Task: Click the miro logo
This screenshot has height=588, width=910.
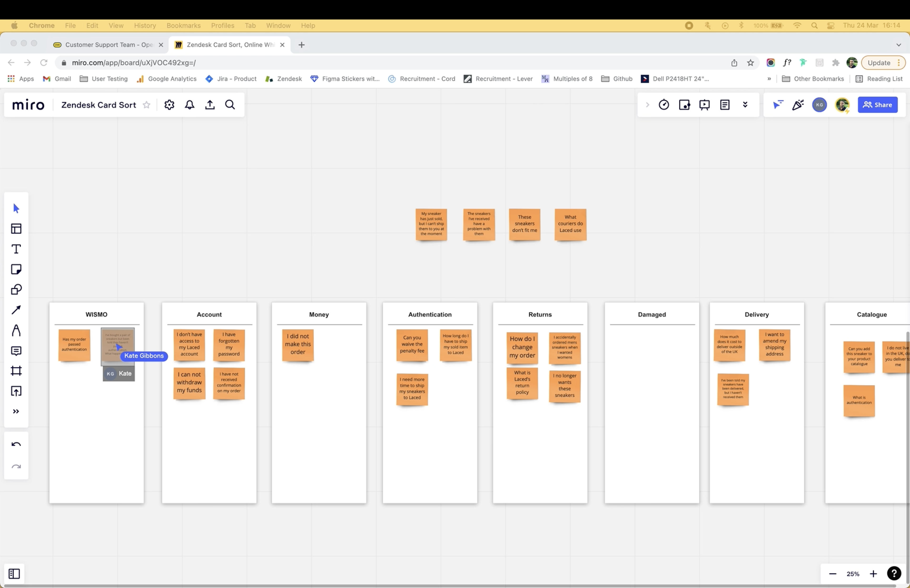Action: point(28,104)
